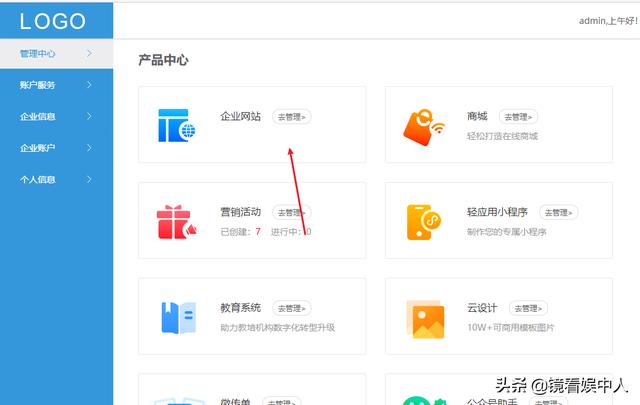The image size is (640, 405).
Task: Open the 企业账户 sidebar menu item
Action: (x=56, y=148)
